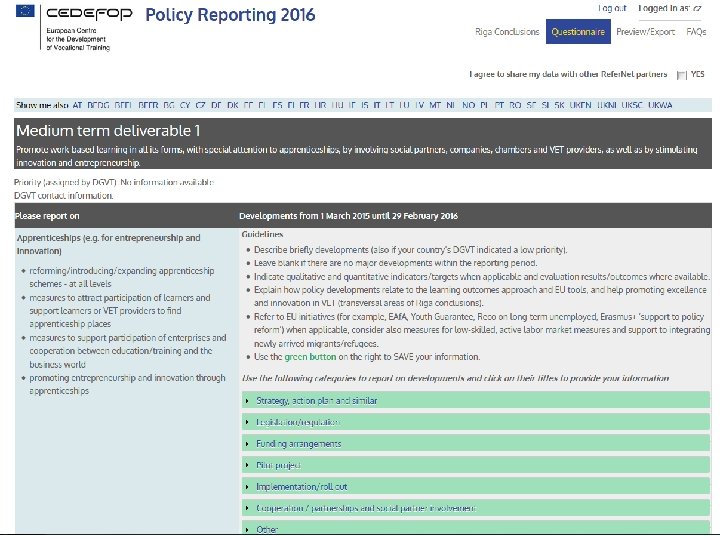This screenshot has width=720, height=540.
Task: Show data for country CY
Action: tap(185, 105)
